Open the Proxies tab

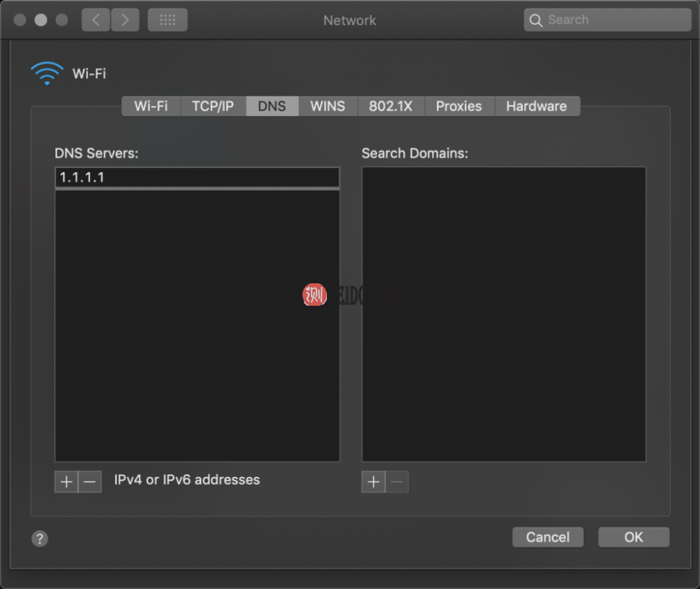coord(459,106)
